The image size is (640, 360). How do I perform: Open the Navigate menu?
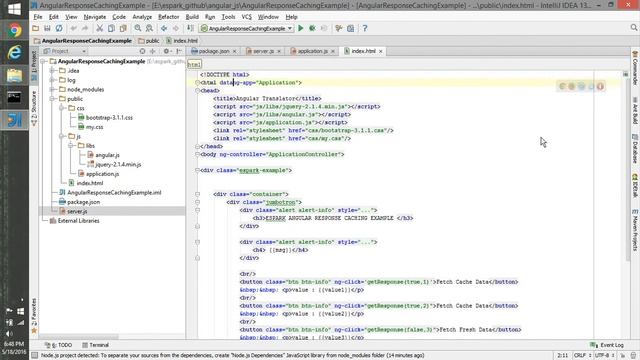click(x=95, y=17)
